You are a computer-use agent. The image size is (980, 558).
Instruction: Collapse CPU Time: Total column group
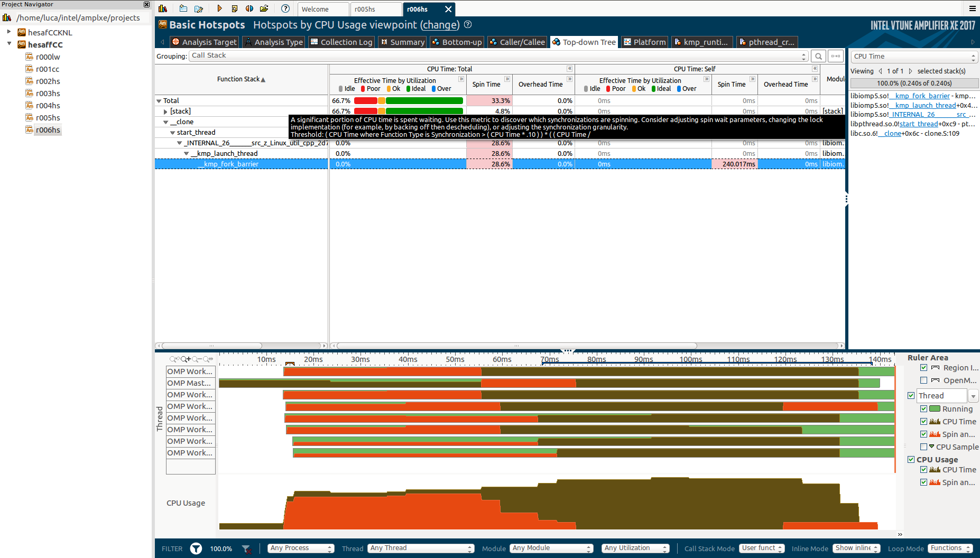pos(570,69)
